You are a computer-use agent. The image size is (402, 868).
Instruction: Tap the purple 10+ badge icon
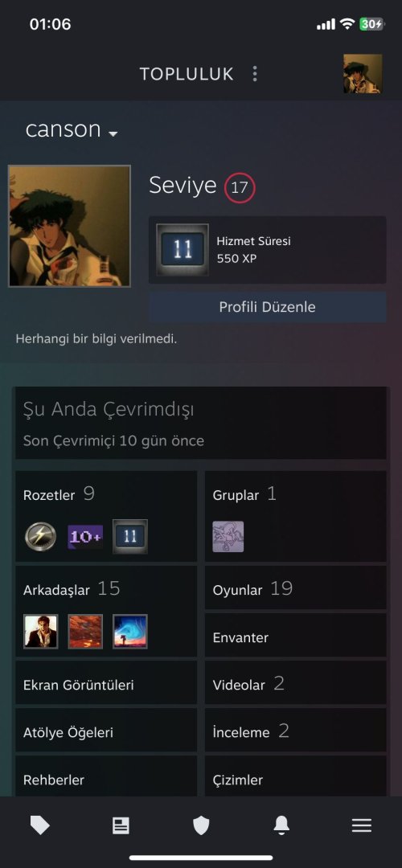[x=85, y=536]
